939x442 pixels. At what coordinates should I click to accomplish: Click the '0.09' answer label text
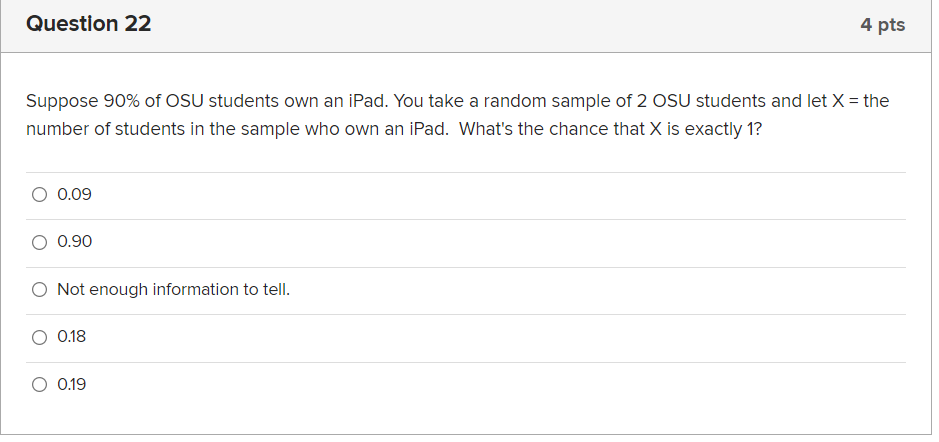coord(74,195)
